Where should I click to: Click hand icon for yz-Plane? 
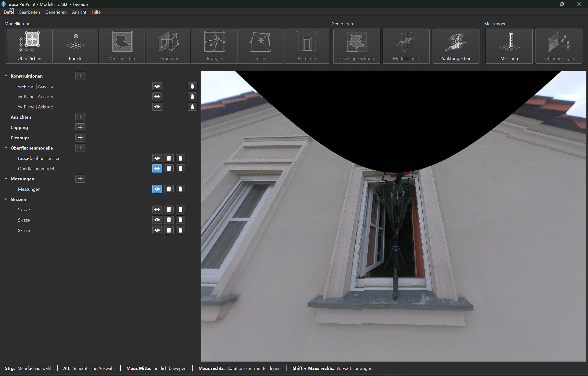(x=192, y=86)
